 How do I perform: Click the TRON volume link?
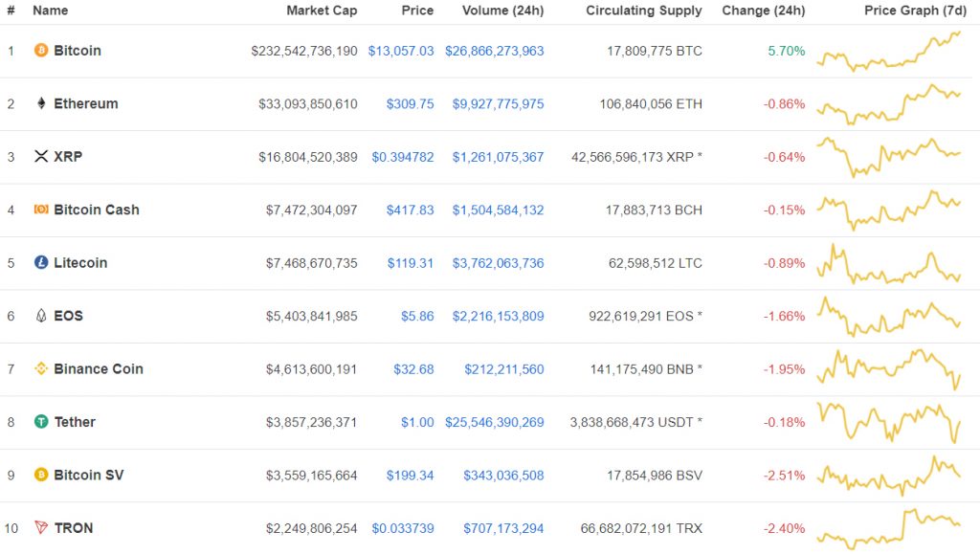coord(502,528)
